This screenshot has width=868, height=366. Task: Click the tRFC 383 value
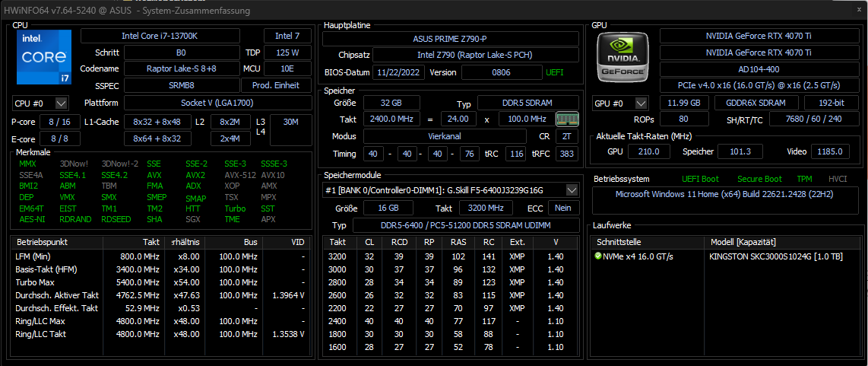tap(567, 154)
